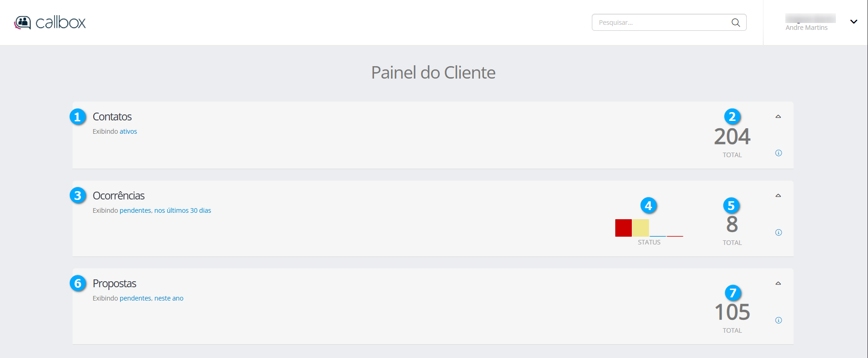Click numbered badge 6 beside Propostas
Image resolution: width=868 pixels, height=358 pixels.
pos(78,283)
